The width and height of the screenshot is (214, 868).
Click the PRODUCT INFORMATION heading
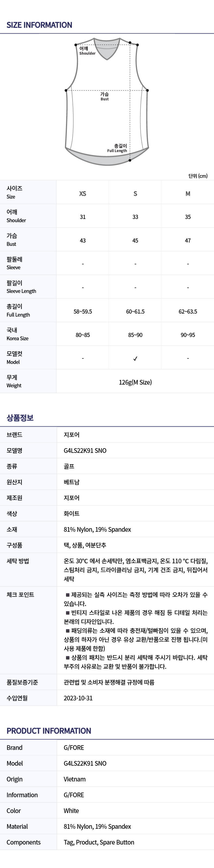(x=49, y=731)
